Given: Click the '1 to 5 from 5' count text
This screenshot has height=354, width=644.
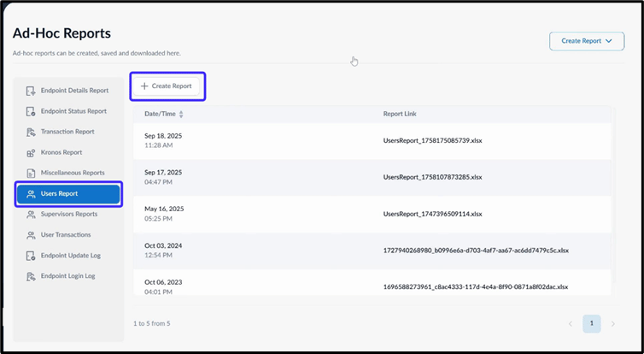Looking at the screenshot, I should click(x=151, y=323).
